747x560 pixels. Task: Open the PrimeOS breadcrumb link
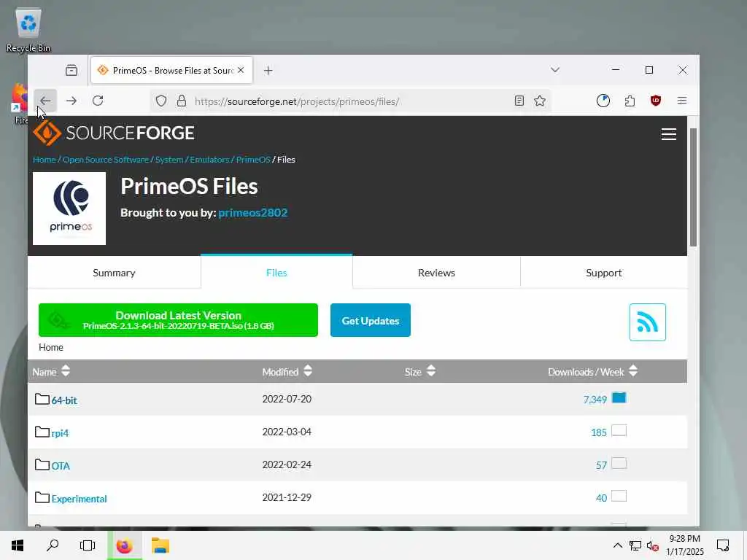[253, 160]
